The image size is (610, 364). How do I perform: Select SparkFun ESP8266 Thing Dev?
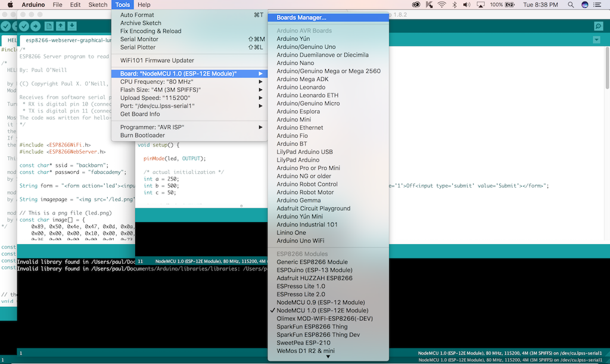(328, 335)
